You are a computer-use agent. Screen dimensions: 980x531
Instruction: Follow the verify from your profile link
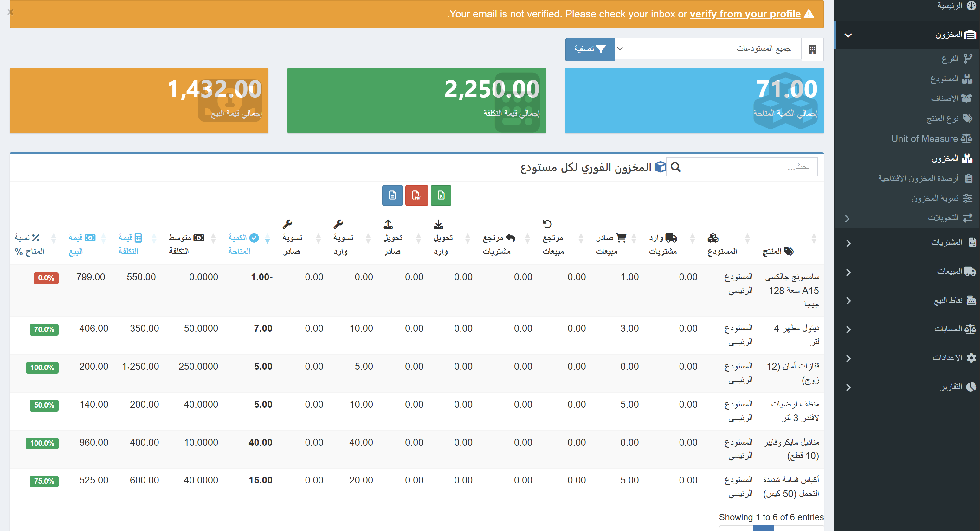[x=745, y=14]
